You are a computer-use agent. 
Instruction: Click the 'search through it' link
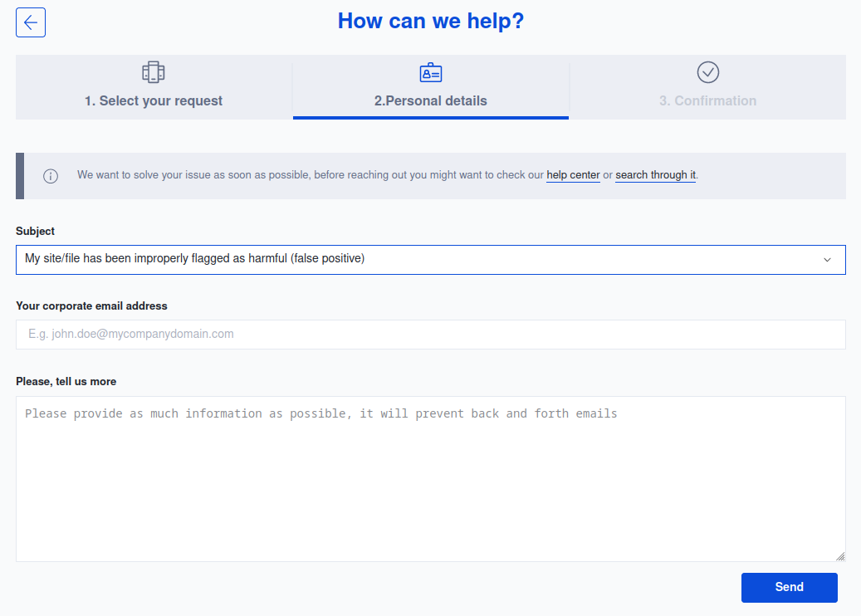click(655, 175)
